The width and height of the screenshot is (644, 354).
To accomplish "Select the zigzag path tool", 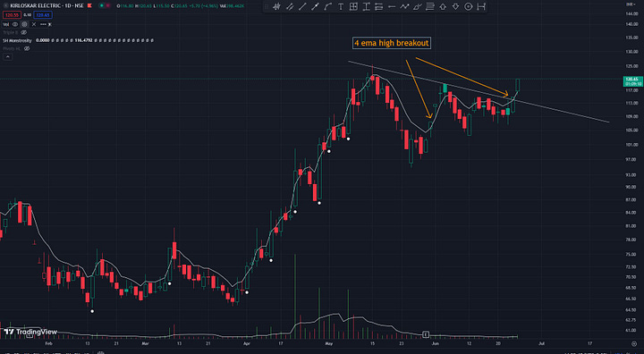I will (x=404, y=6).
